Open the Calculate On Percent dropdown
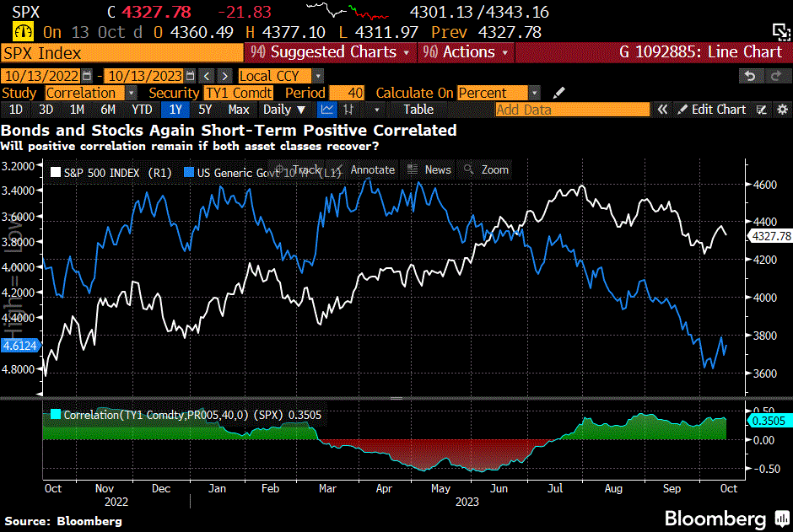Viewport: 793px width, 532px height. point(535,93)
